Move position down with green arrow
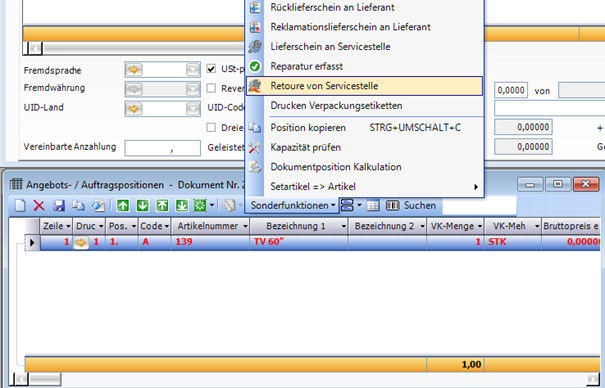 [142, 206]
